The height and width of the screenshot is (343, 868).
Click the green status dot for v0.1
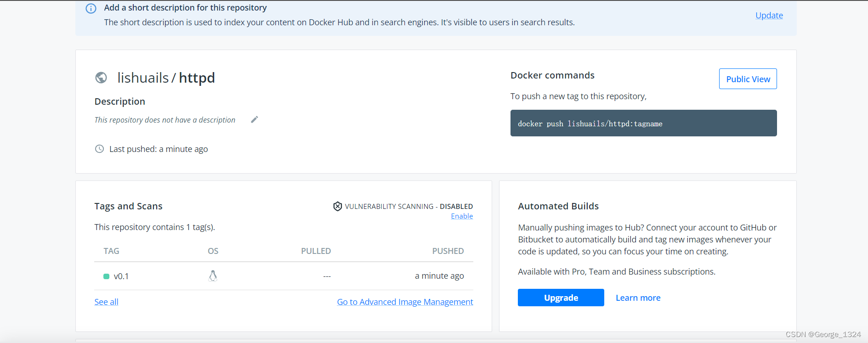[x=106, y=276]
